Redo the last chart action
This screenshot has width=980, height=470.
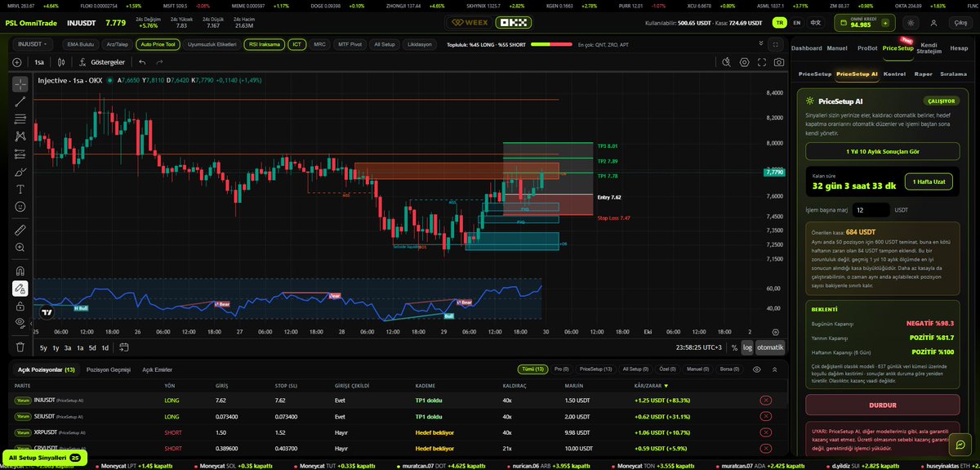pyautogui.click(x=159, y=61)
